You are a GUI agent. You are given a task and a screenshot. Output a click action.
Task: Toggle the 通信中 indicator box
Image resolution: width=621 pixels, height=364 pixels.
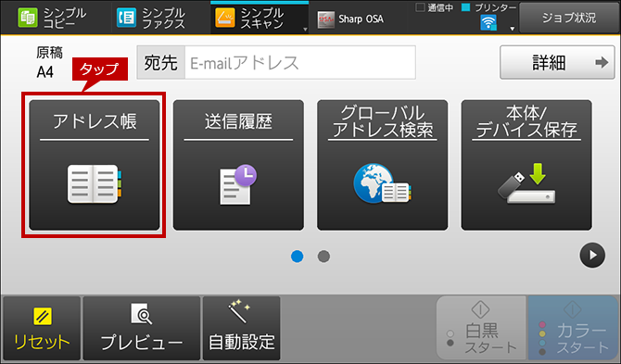coord(420,7)
